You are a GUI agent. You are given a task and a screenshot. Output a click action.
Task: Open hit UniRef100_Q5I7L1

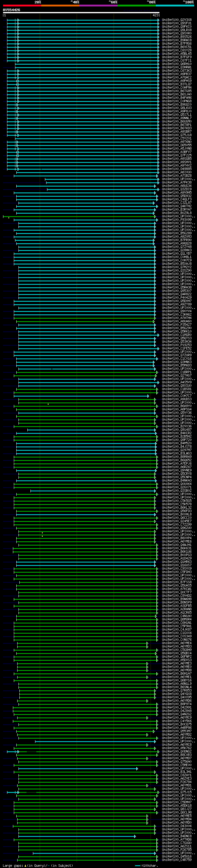pyautogui.click(x=177, y=115)
